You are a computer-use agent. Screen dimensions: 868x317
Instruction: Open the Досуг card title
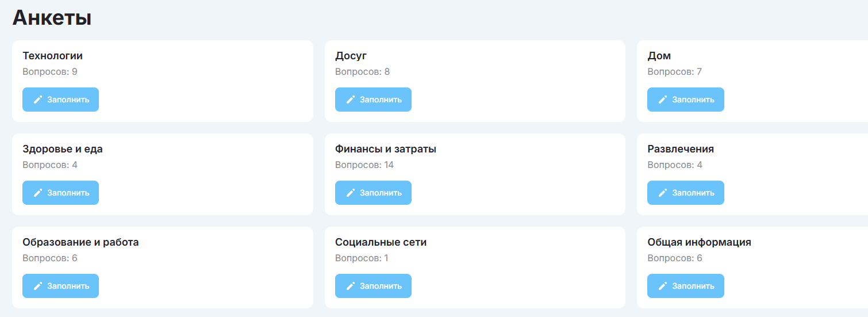coord(351,56)
